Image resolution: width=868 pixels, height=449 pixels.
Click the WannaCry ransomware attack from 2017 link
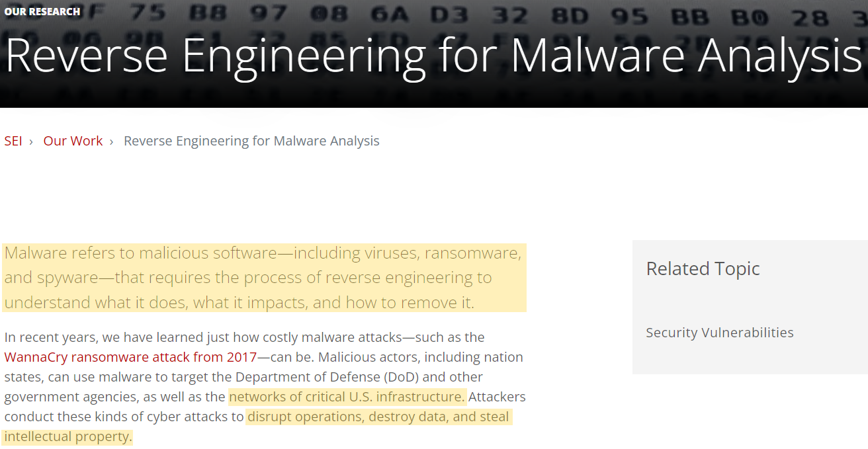pyautogui.click(x=130, y=357)
